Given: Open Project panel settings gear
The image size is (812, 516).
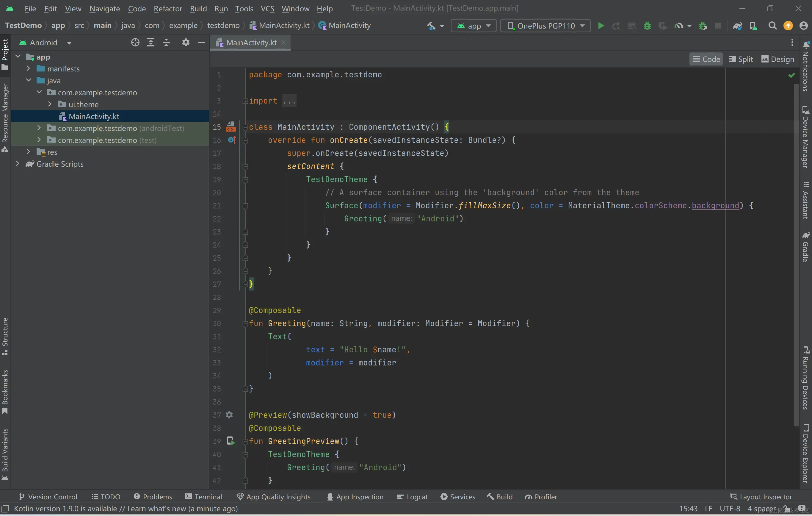Looking at the screenshot, I should (186, 43).
